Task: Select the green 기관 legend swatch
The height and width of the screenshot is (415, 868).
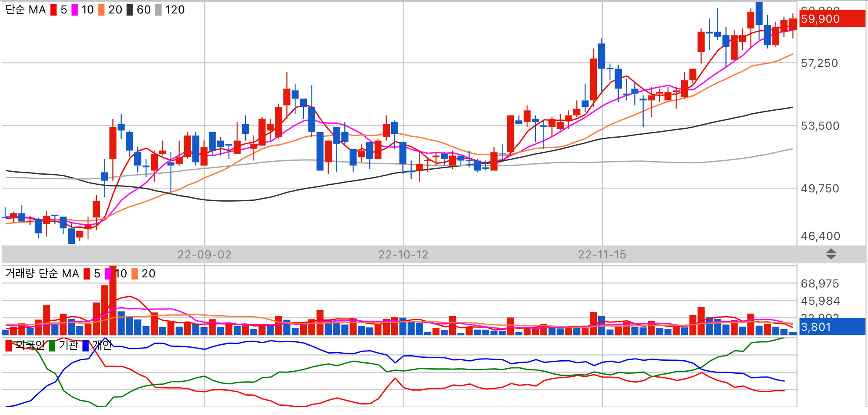Action: point(52,346)
